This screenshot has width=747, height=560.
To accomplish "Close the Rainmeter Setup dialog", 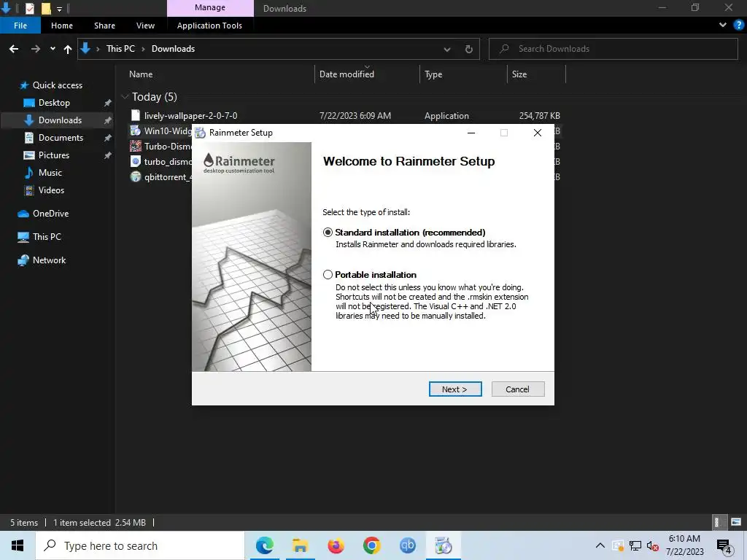I will (x=538, y=133).
